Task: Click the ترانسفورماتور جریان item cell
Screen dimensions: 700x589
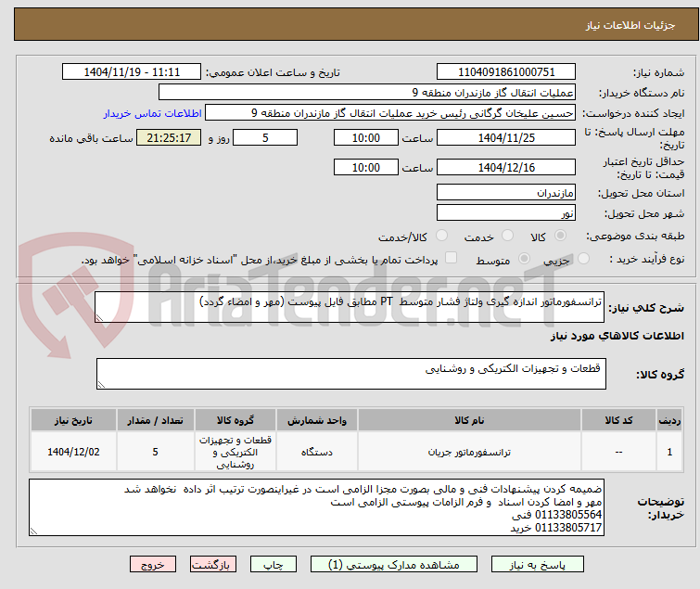Action: tap(469, 452)
